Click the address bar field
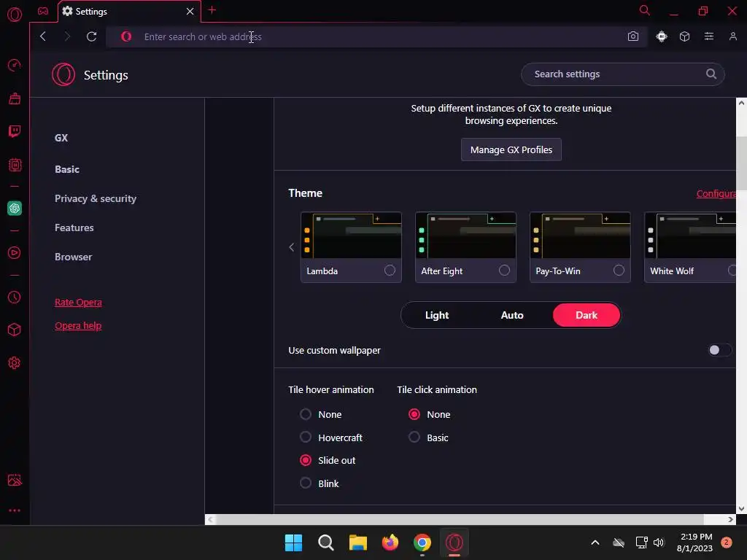Screen dimensions: 747x560 376,36
